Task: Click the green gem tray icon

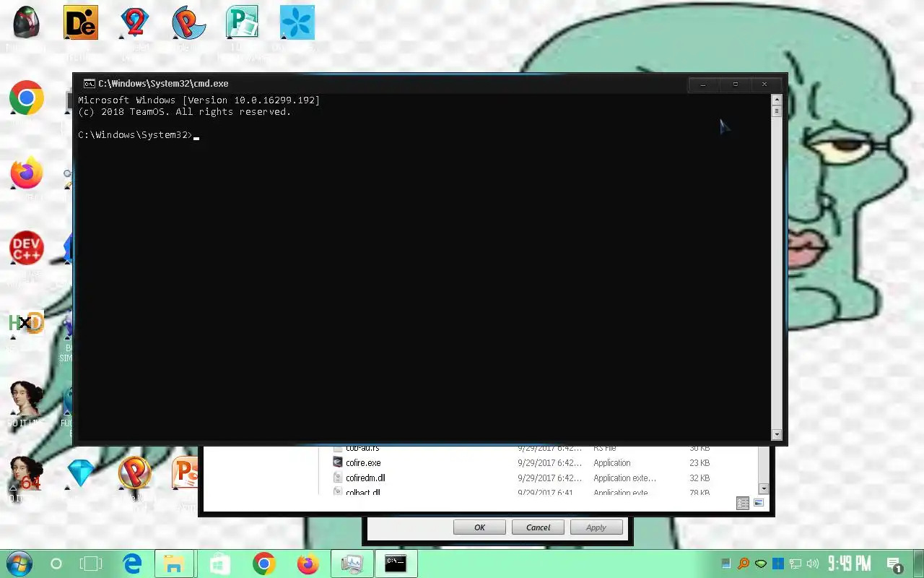Action: [x=761, y=564]
